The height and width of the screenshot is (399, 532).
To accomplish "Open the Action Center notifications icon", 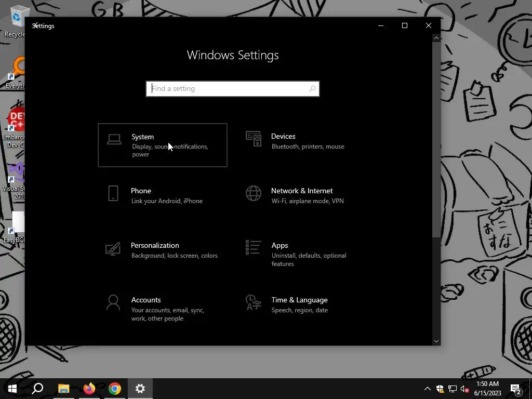I will click(516, 389).
